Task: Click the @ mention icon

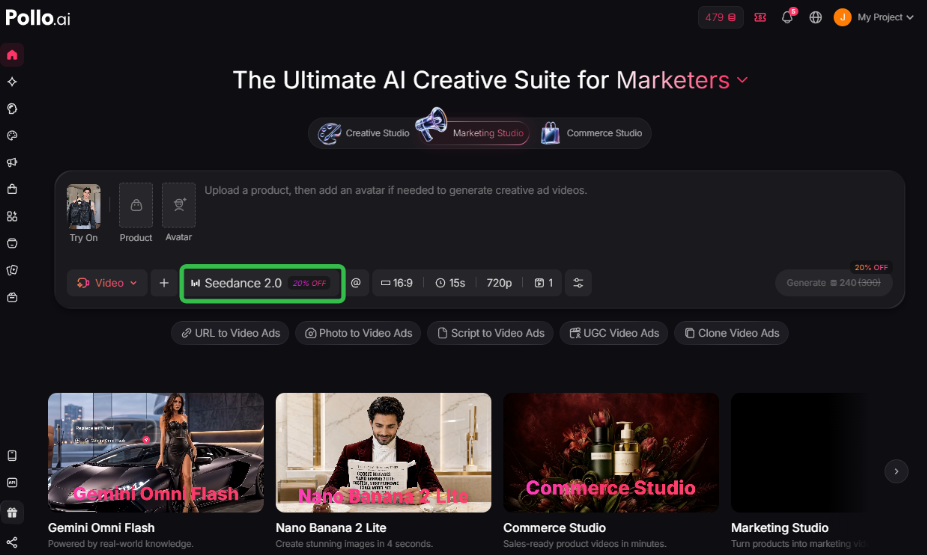Action: click(x=355, y=283)
